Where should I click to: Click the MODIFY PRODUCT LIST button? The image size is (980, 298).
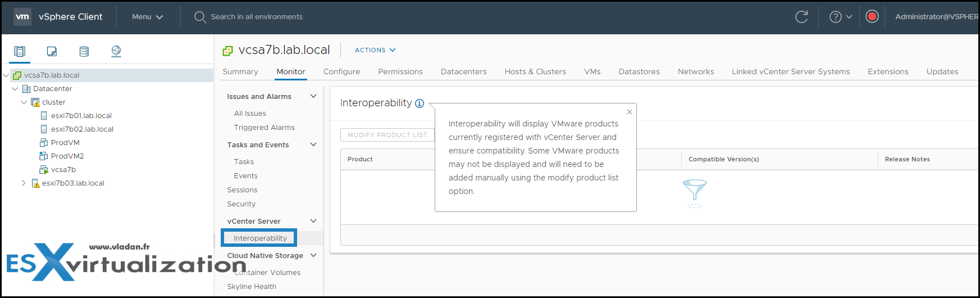388,135
